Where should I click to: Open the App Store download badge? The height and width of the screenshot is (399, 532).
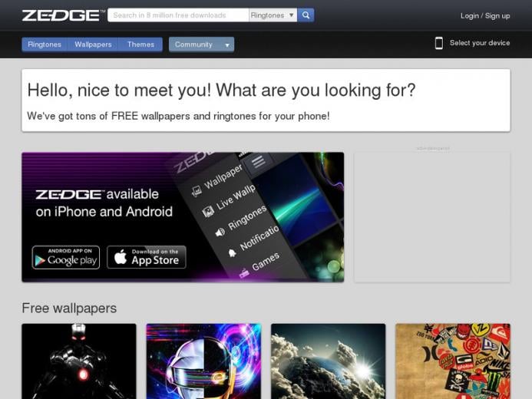[x=147, y=257]
